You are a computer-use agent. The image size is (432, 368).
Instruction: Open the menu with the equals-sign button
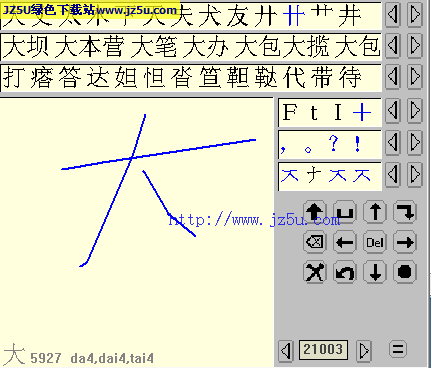click(398, 350)
